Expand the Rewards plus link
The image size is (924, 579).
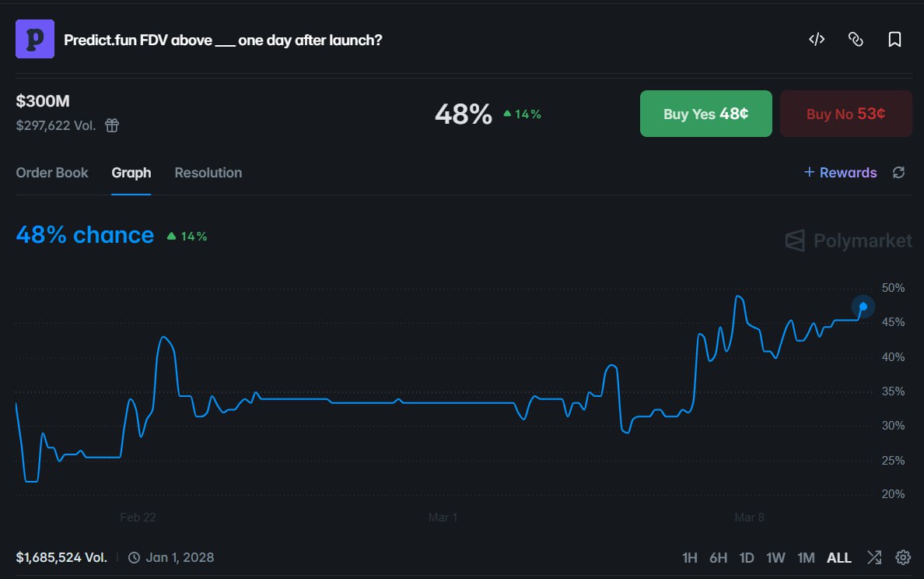(x=840, y=173)
